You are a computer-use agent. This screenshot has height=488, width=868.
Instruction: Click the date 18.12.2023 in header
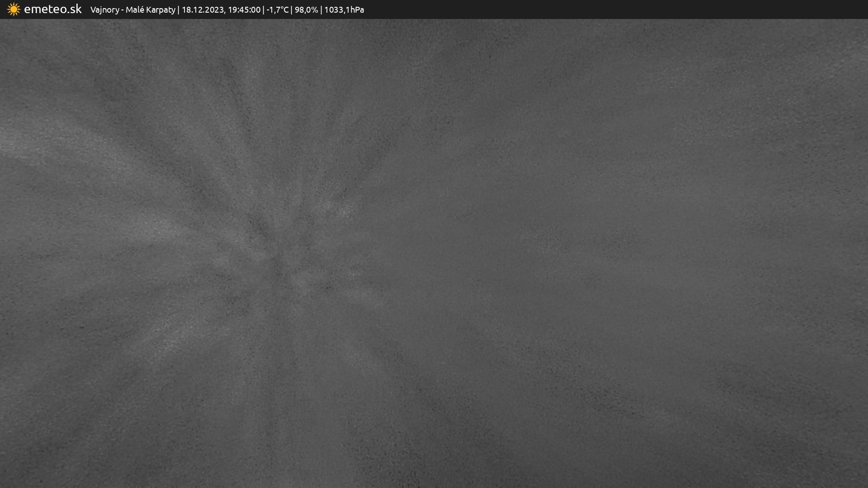click(x=202, y=10)
